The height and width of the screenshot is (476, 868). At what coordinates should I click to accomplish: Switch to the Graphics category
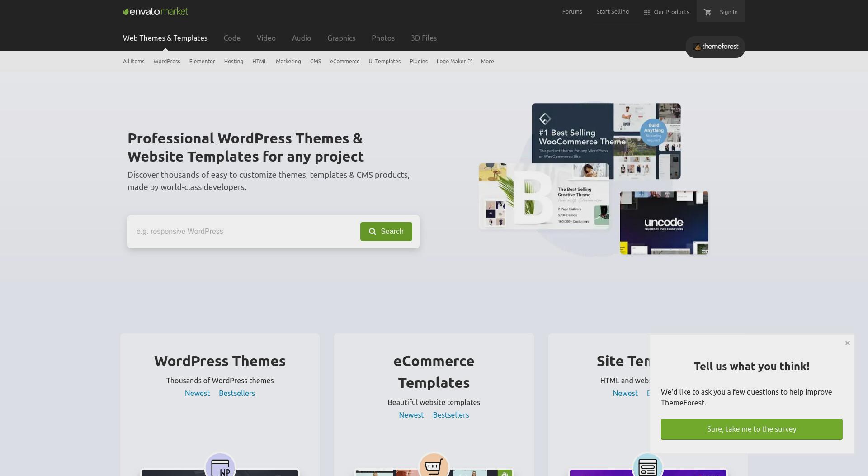point(341,38)
